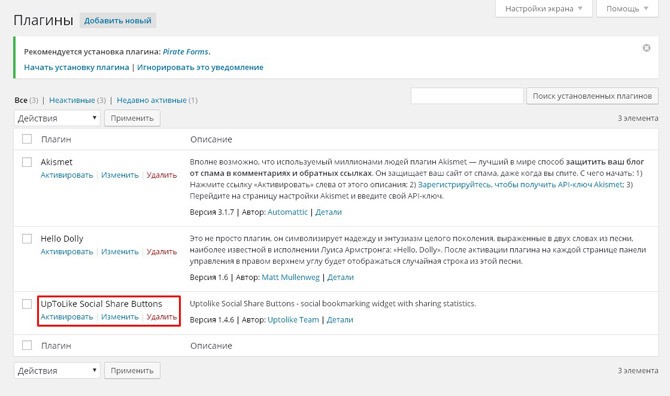Check the Hello Dolly plugin checkbox
Image resolution: width=670 pixels, height=396 pixels.
tap(27, 238)
